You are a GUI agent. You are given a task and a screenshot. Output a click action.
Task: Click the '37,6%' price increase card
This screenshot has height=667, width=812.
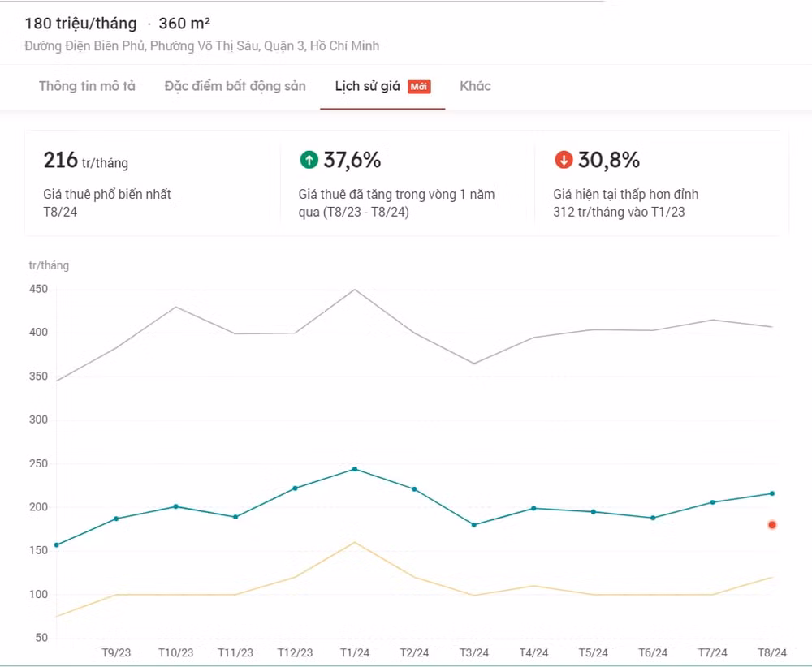pos(407,183)
